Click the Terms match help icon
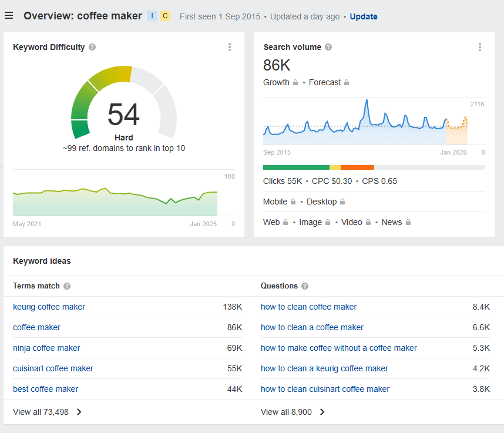Image resolution: width=504 pixels, height=433 pixels. tap(66, 286)
